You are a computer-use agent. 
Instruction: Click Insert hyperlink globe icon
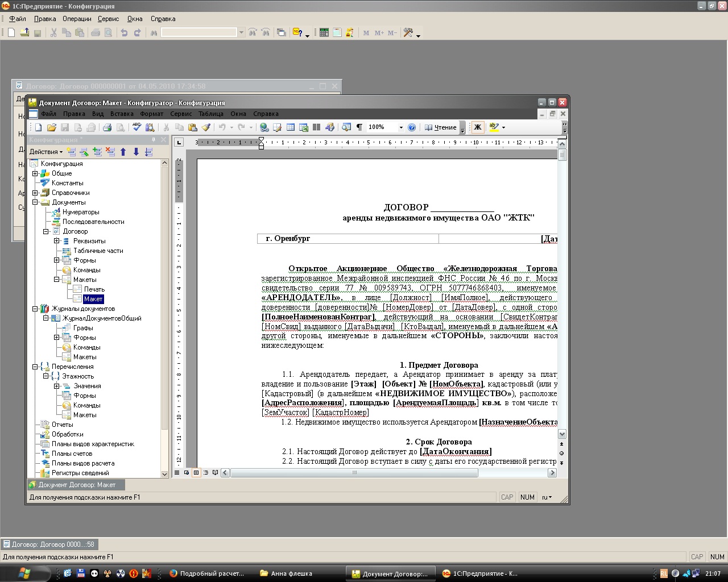point(264,127)
